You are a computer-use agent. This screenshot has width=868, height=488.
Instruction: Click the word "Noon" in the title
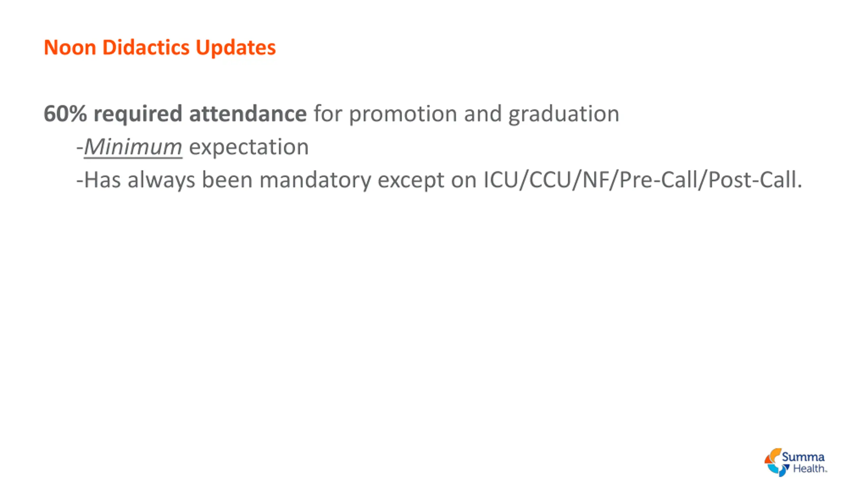coord(70,47)
